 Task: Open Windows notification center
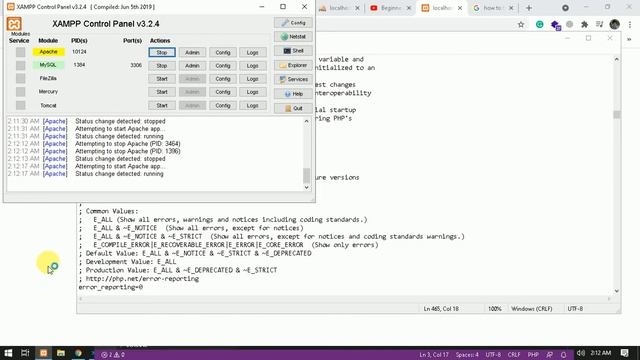click(x=624, y=353)
